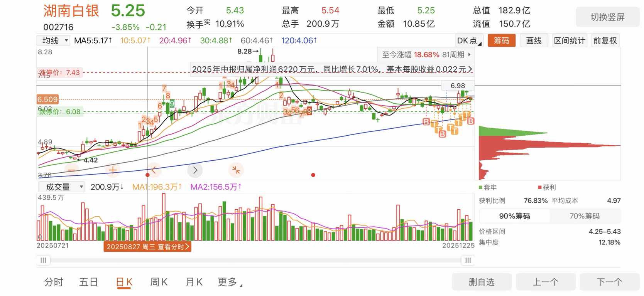Click the 套牢 green legend item
Screen dimensions: 644x296
coord(488,187)
